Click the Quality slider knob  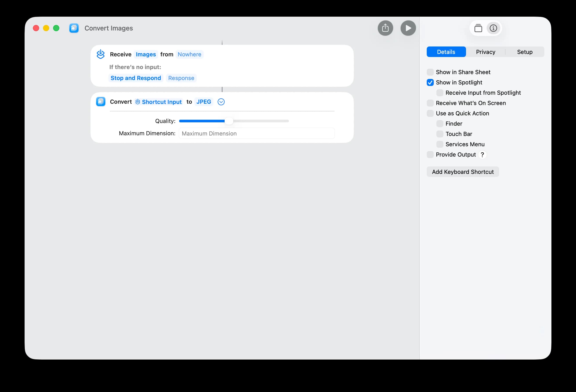click(229, 121)
